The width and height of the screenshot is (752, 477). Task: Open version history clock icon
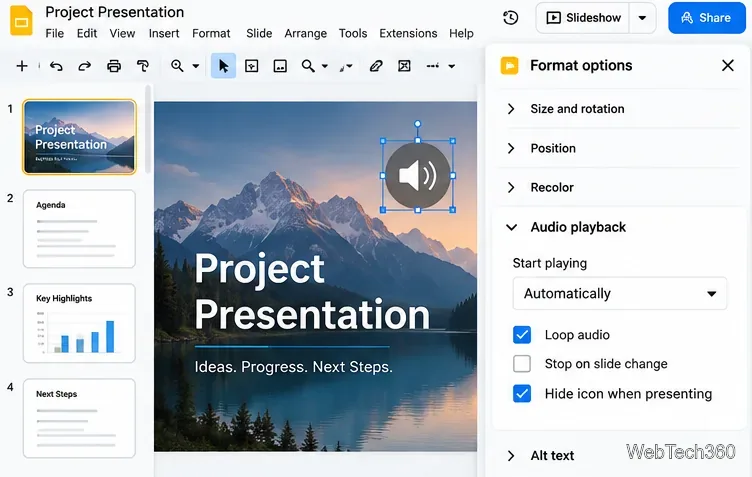[510, 18]
